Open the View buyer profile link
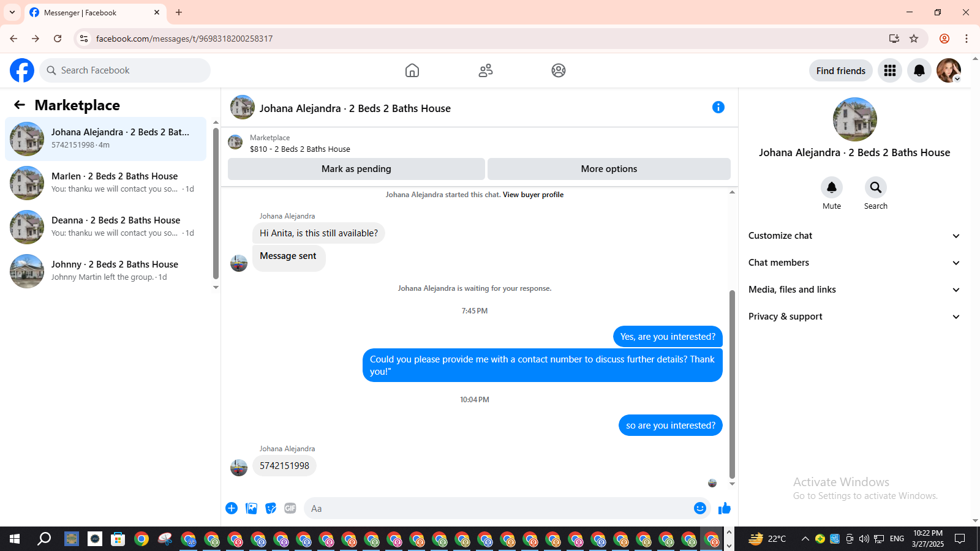The height and width of the screenshot is (551, 980). [533, 195]
